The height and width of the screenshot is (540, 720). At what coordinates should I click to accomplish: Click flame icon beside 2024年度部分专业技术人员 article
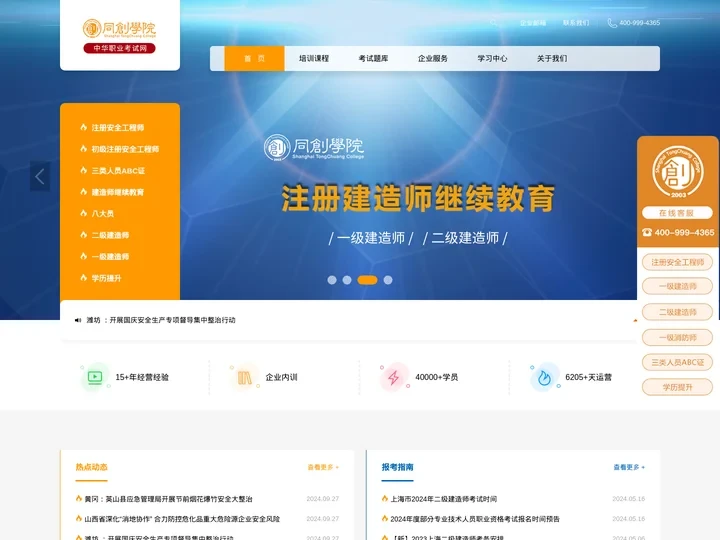coord(384,518)
